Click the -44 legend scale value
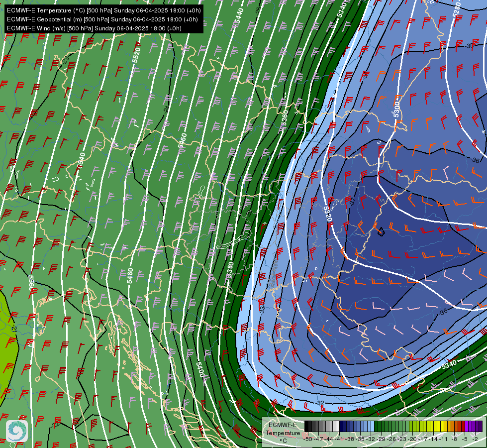Screen dimensions: 487x448 (329, 440)
